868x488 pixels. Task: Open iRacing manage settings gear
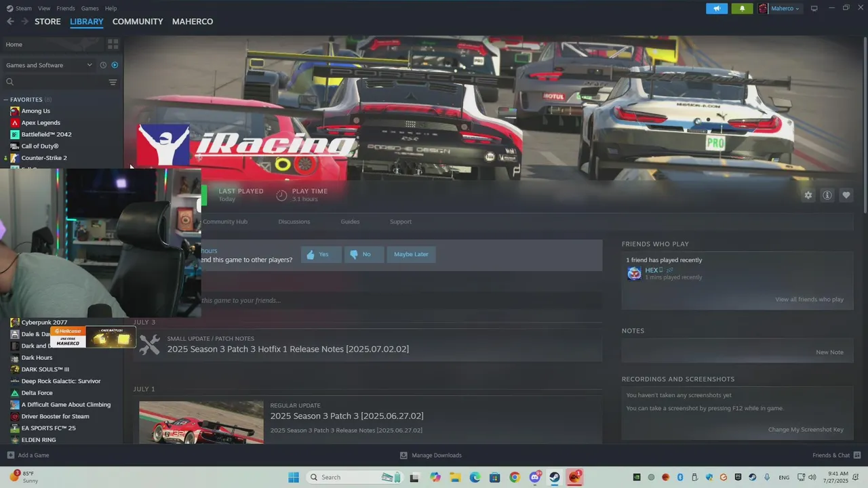(808, 195)
